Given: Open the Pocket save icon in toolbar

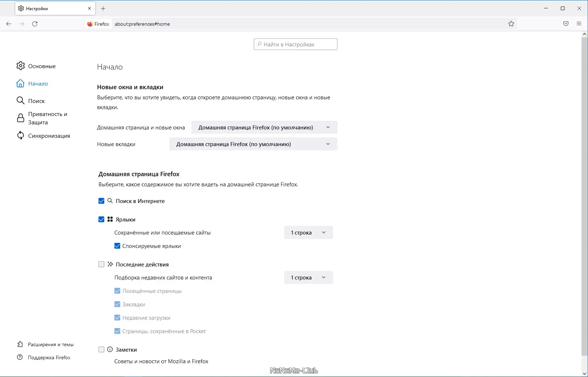Looking at the screenshot, I should tap(566, 24).
